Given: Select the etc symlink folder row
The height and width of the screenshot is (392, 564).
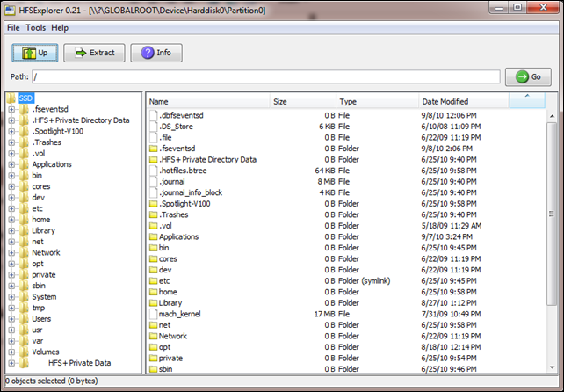Looking at the screenshot, I should tap(347, 280).
